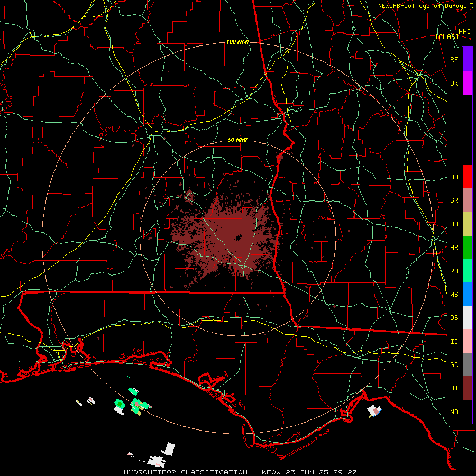Click the blue WS legend swatch
476x476 pixels.
pyautogui.click(x=467, y=294)
